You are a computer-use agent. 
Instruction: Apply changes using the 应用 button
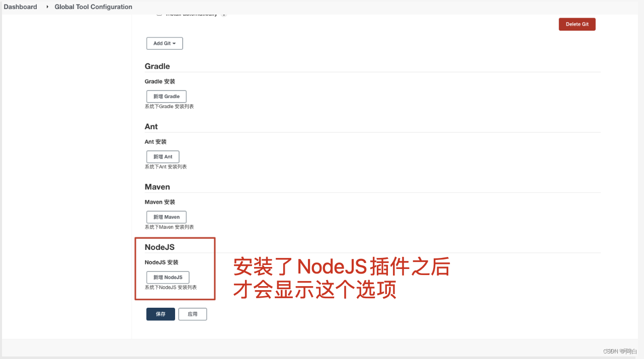tap(192, 314)
